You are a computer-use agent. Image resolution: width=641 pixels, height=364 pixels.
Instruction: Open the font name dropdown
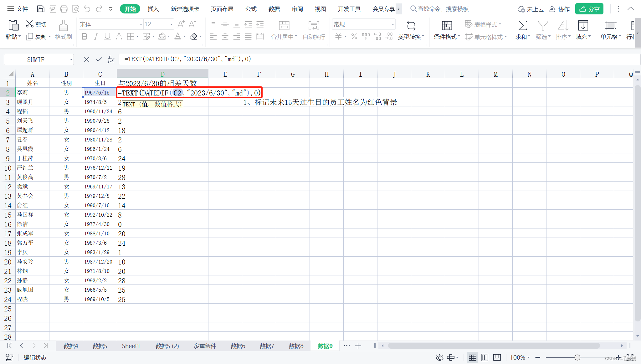[141, 24]
